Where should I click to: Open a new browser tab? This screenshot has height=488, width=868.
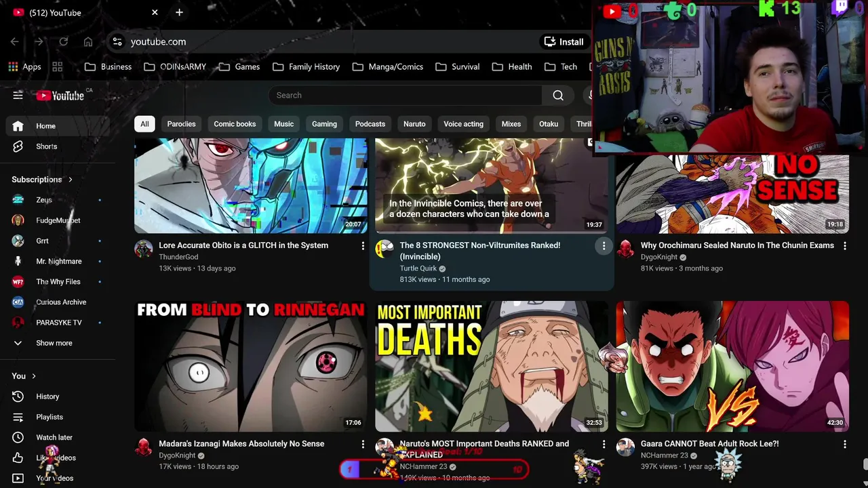(x=179, y=12)
